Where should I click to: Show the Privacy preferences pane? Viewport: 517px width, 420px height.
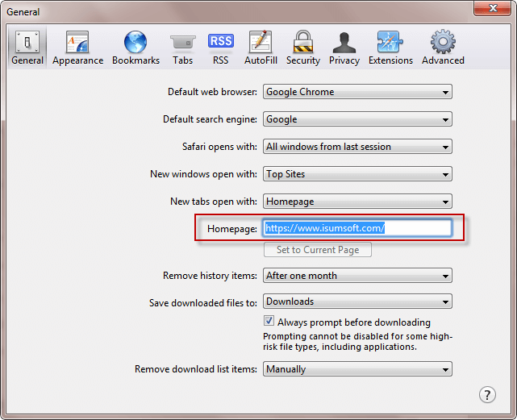tap(344, 47)
